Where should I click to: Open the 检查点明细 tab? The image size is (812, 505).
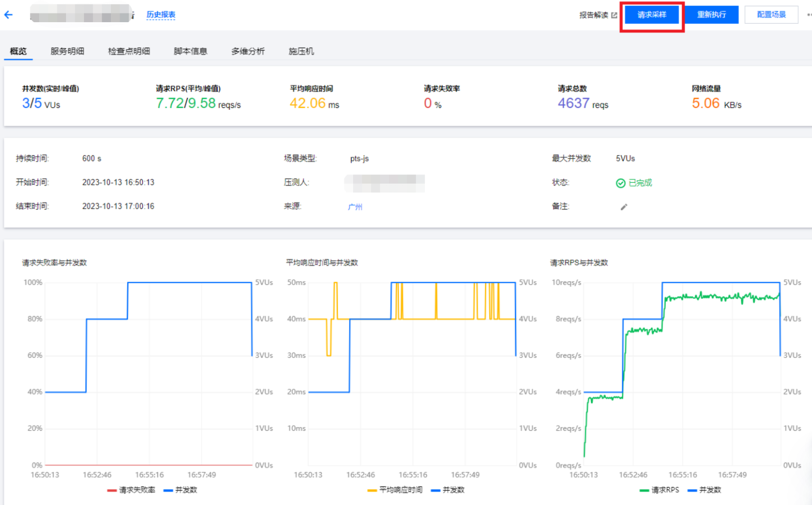pos(129,51)
